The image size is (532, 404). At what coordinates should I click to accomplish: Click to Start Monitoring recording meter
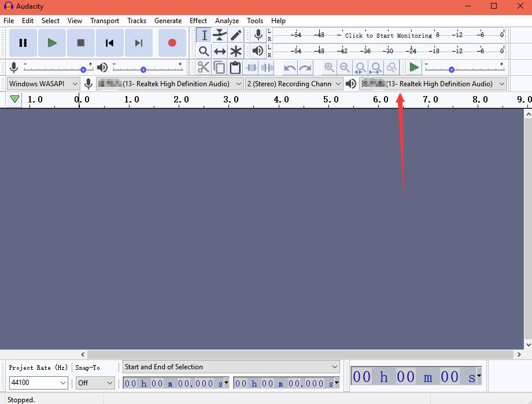[389, 35]
